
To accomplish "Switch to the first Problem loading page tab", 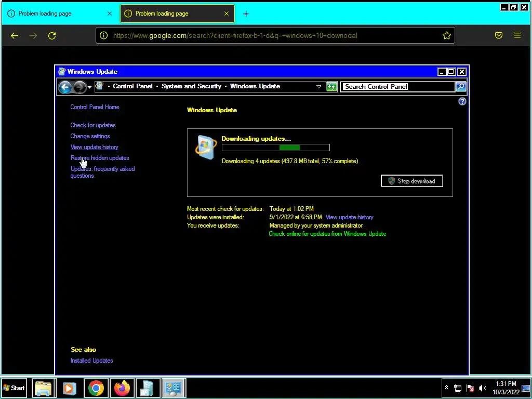I will (x=60, y=14).
